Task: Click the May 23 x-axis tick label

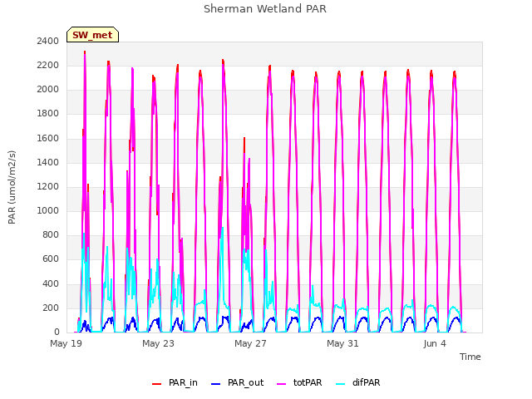Action: click(x=158, y=343)
